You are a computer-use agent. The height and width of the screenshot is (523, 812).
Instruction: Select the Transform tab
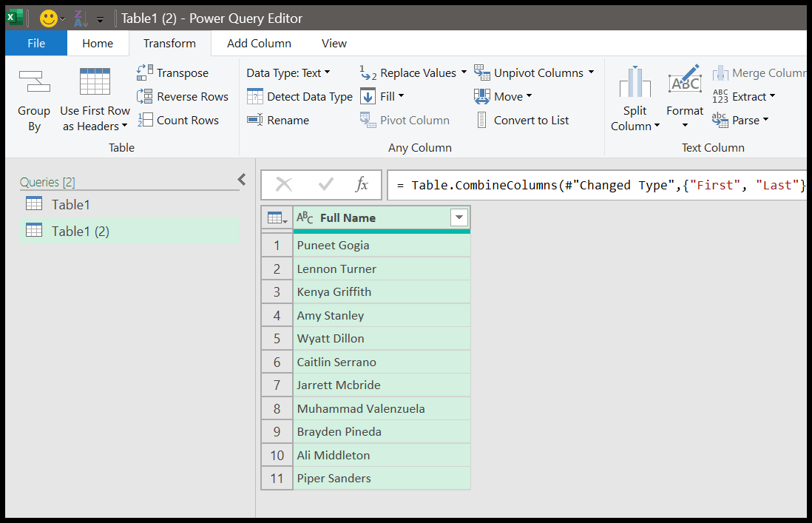pos(170,43)
